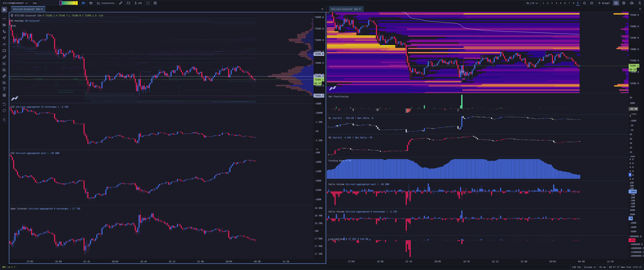The height and width of the screenshot is (270, 644).
Task: Click the OB Heatmap HD binancef indicator label
Action: (x=25, y=21)
